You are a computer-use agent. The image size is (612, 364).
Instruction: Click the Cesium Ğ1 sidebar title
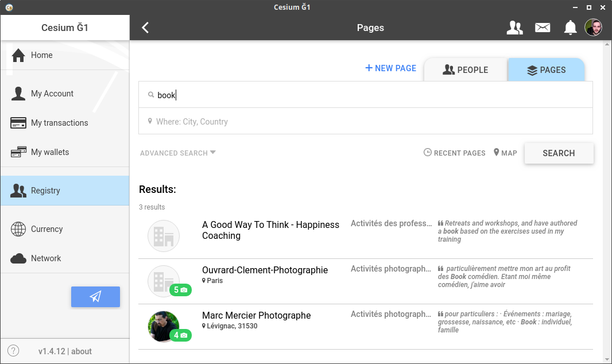tap(65, 28)
